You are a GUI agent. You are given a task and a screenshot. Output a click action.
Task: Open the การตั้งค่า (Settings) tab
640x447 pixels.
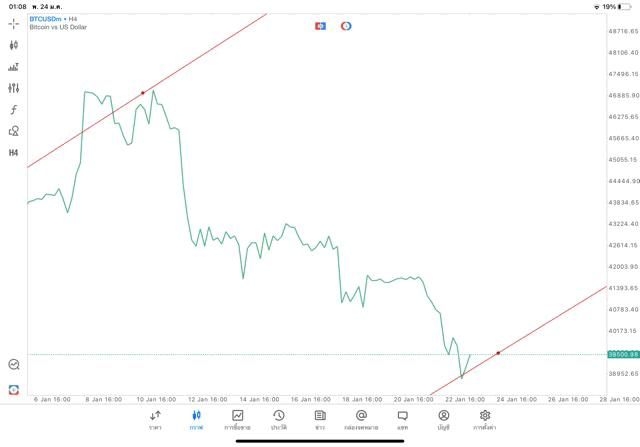[485, 419]
